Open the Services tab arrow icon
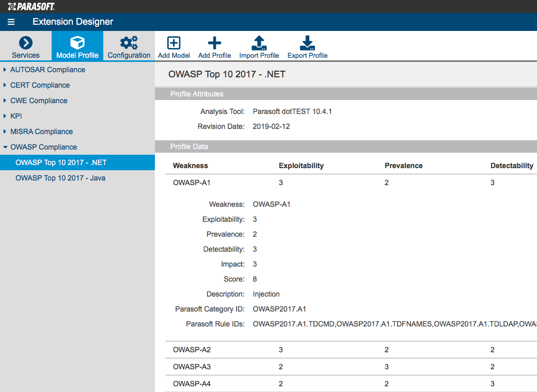This screenshot has width=537, height=392. click(26, 43)
